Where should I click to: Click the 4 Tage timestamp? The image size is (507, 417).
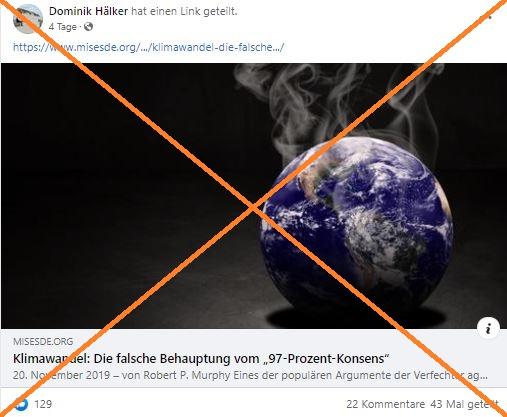(63, 27)
